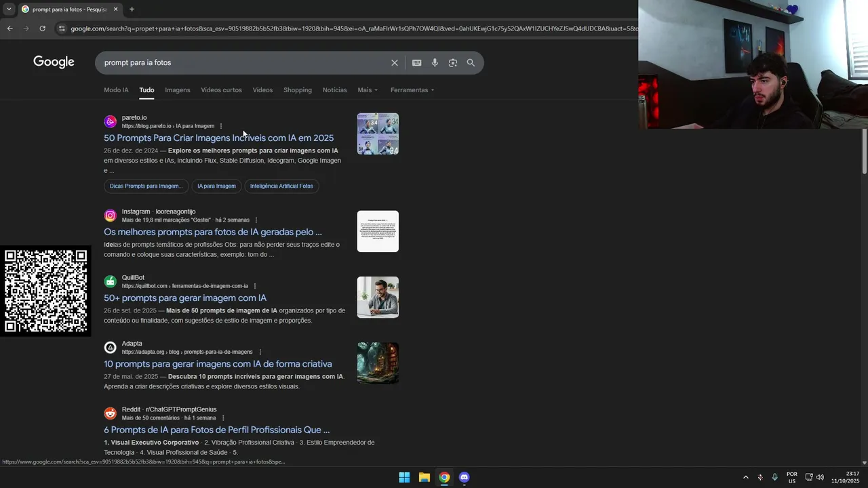The width and height of the screenshot is (868, 488).
Task: Switch to the Modo IA tab
Action: 116,90
